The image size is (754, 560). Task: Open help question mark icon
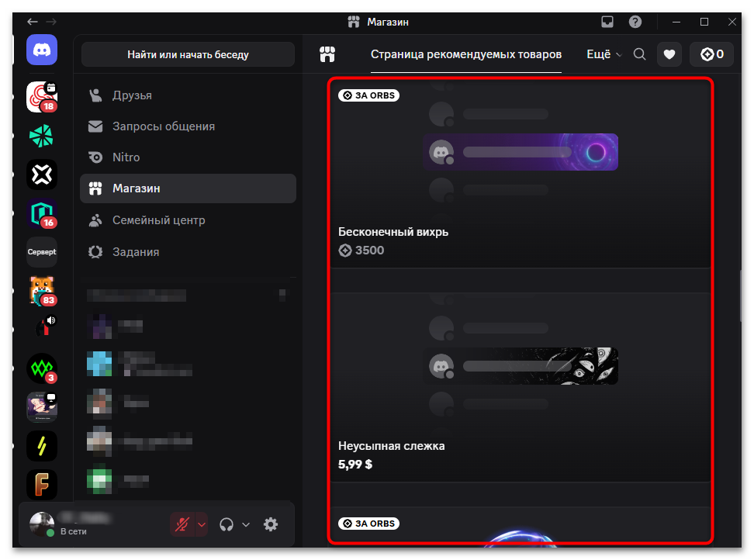click(635, 22)
